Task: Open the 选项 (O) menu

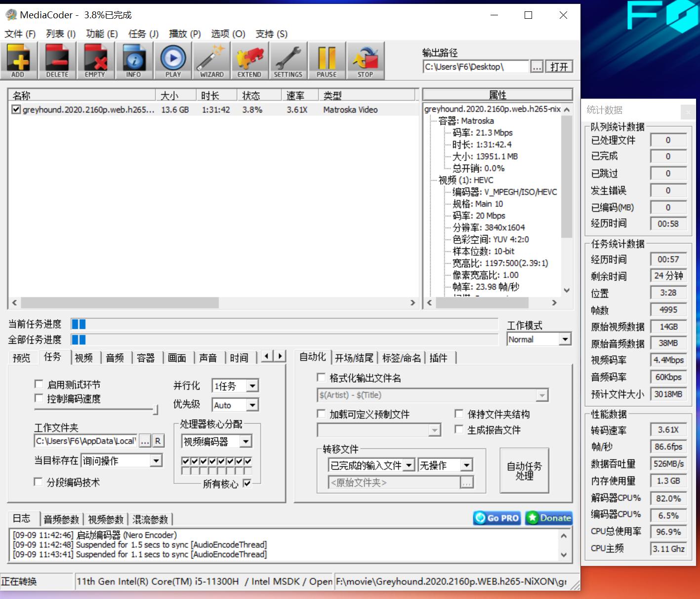Action: click(228, 34)
